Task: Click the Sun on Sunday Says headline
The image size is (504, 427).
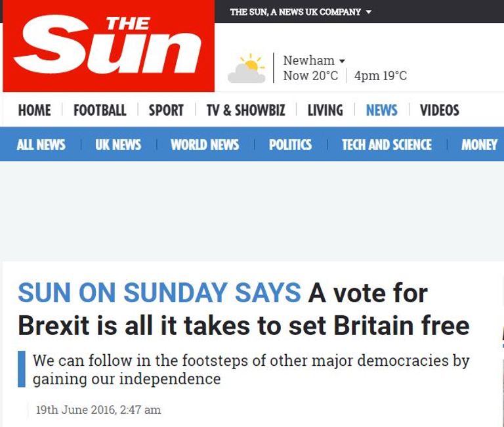Action: point(243,309)
